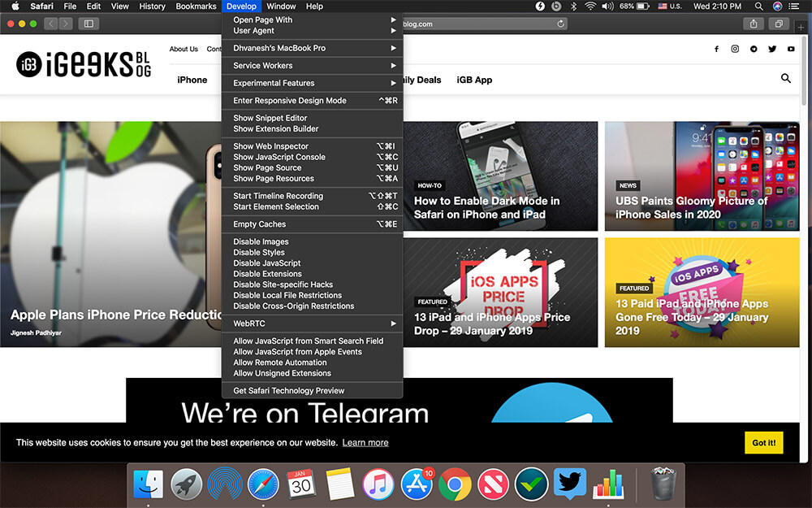This screenshot has height=508, width=812.
Task: Click the Safari address bar field
Action: click(484, 24)
